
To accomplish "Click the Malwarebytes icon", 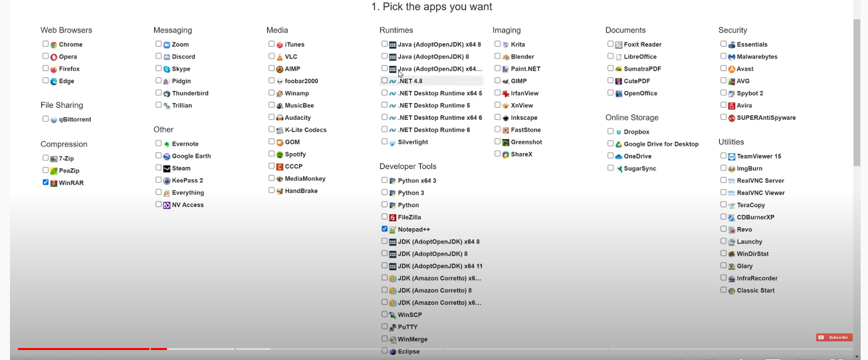I will pos(732,57).
